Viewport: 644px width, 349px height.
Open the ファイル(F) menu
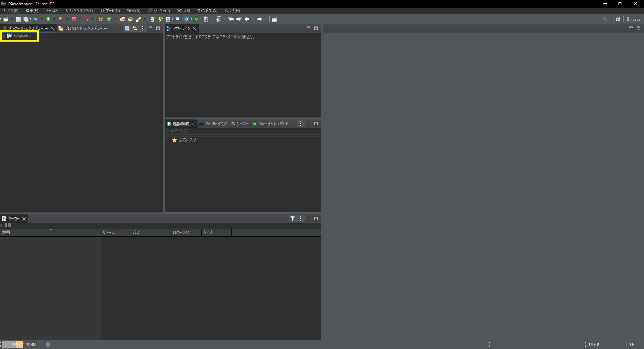pyautogui.click(x=10, y=11)
